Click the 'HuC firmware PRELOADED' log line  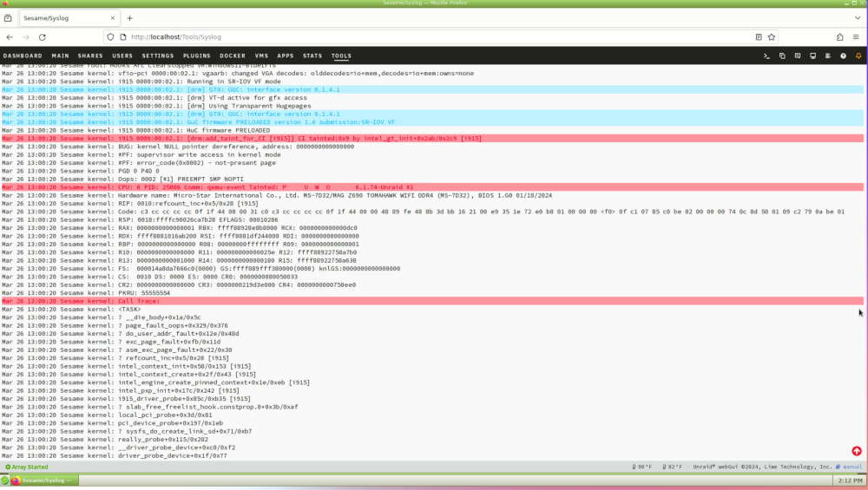[432, 130]
